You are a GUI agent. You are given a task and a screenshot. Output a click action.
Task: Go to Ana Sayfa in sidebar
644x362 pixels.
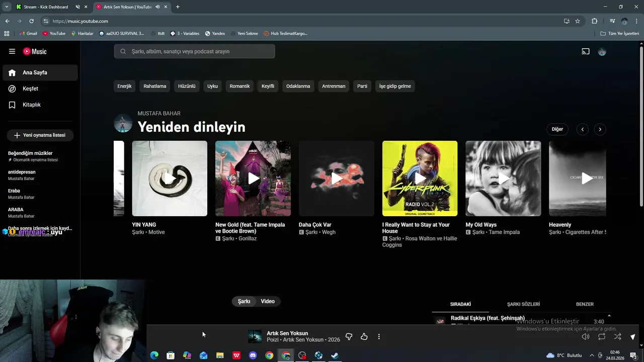tap(40, 72)
